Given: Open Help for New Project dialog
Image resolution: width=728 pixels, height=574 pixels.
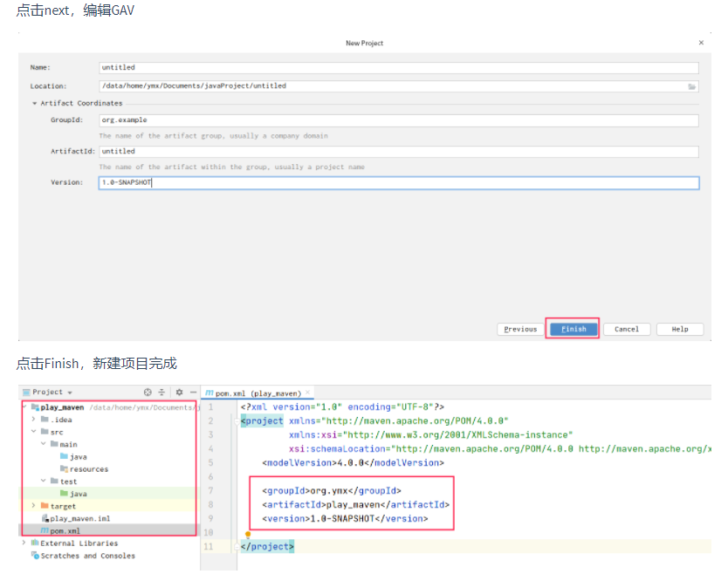Looking at the screenshot, I should (680, 329).
